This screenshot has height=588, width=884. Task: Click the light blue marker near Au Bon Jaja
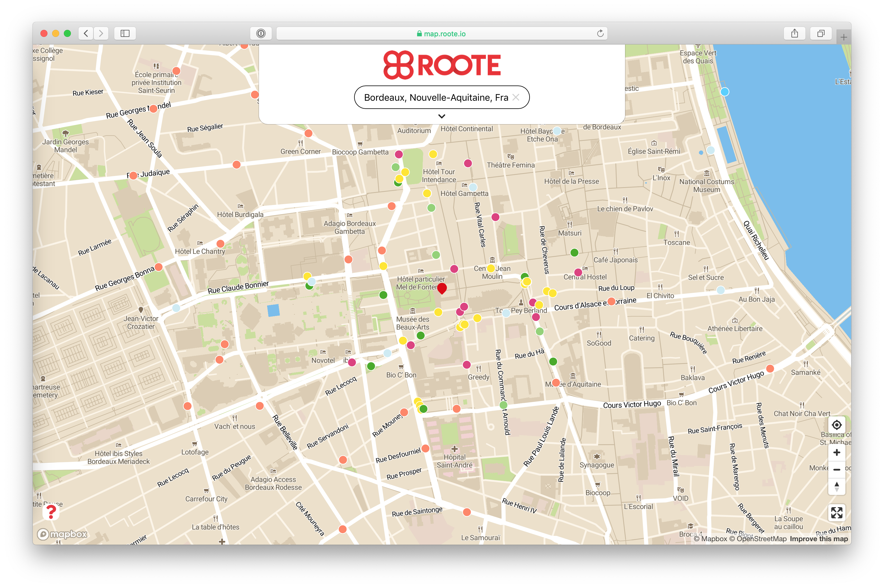point(720,290)
